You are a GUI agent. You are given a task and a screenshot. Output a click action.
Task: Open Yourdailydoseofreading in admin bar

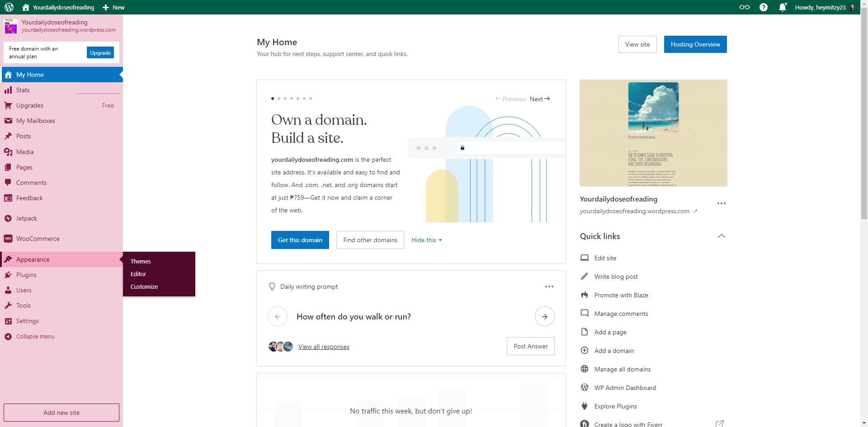pyautogui.click(x=58, y=7)
